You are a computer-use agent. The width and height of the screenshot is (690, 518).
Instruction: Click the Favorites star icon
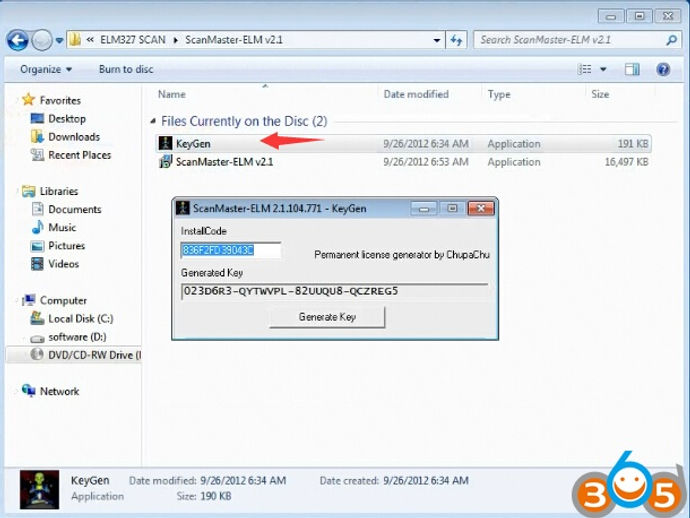click(28, 99)
